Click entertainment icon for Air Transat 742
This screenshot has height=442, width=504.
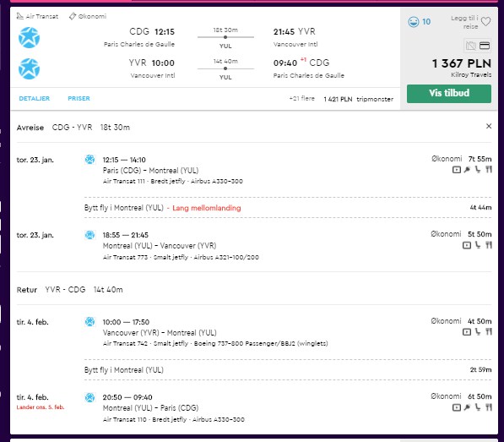coord(467,331)
